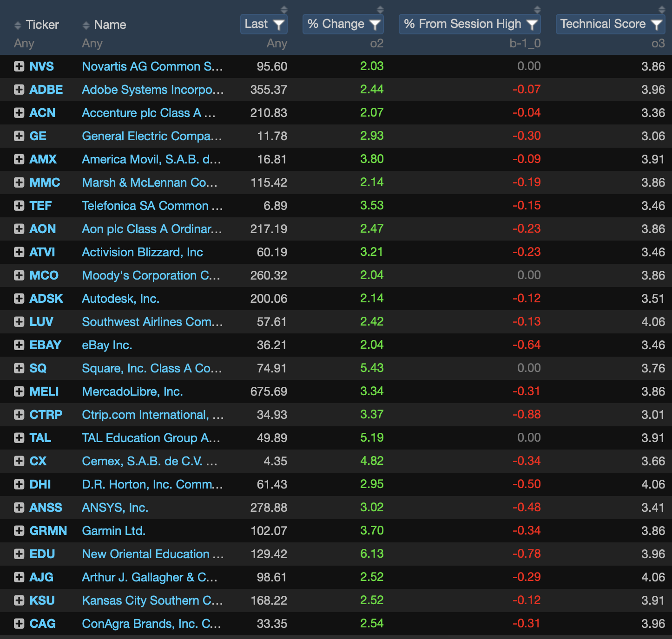This screenshot has width=672, height=639.
Task: Click the plus icon beside AJG
Action: (19, 577)
